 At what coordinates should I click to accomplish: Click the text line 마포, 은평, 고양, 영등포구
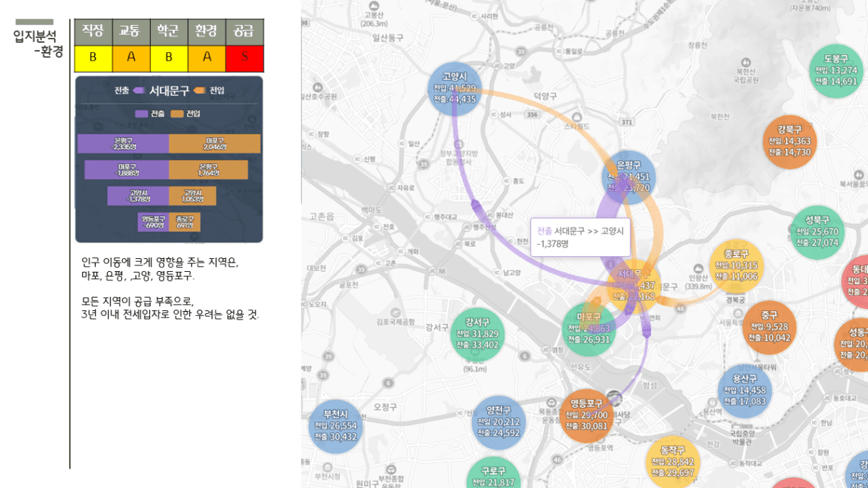point(138,275)
